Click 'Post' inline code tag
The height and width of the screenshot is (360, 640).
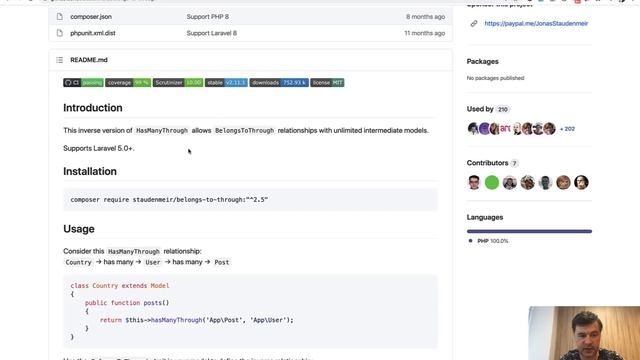[222, 262]
